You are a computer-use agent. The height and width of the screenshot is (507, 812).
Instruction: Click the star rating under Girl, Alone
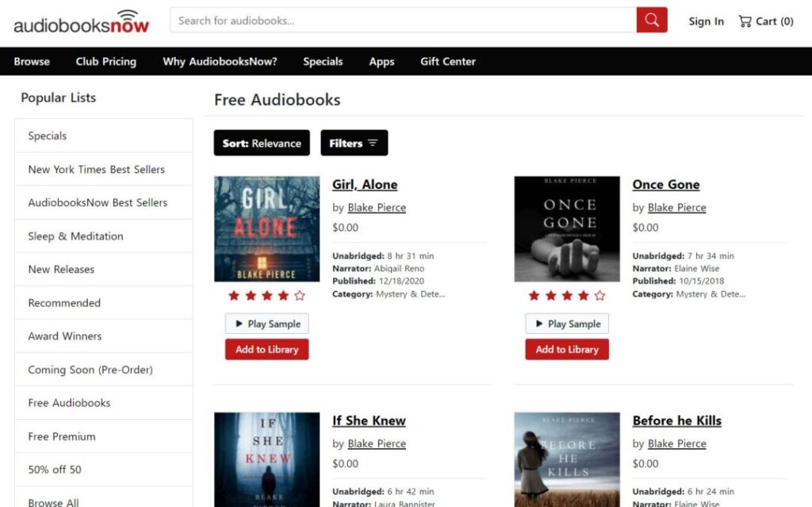pos(266,295)
